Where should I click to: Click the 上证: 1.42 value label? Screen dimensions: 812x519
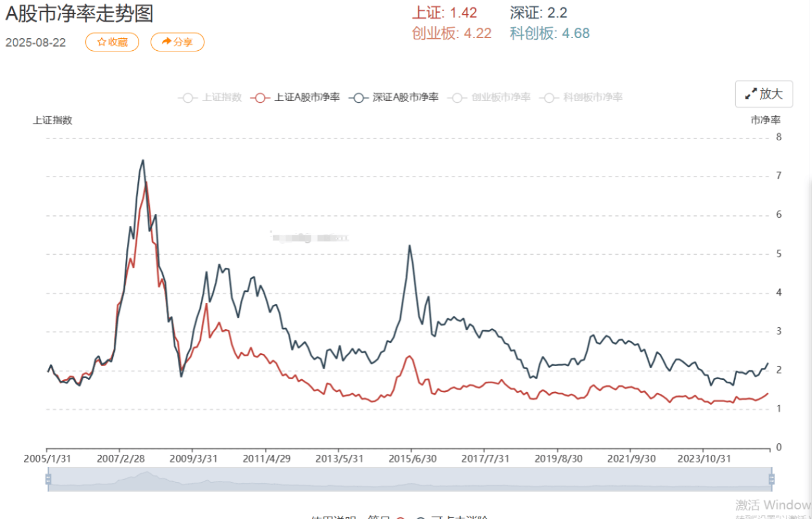point(444,13)
